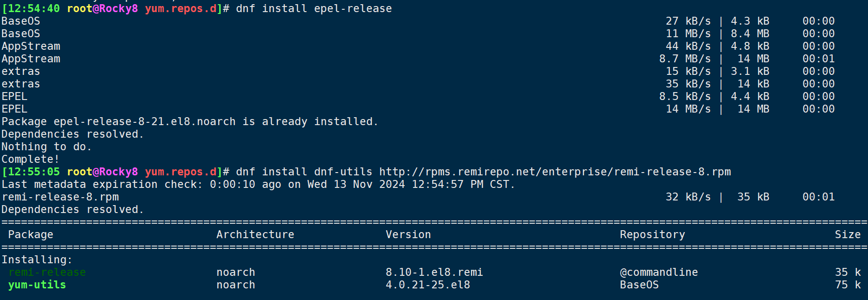Image resolution: width=868 pixels, height=300 pixels.
Task: Click the 'Complete!' output line
Action: click(30, 160)
